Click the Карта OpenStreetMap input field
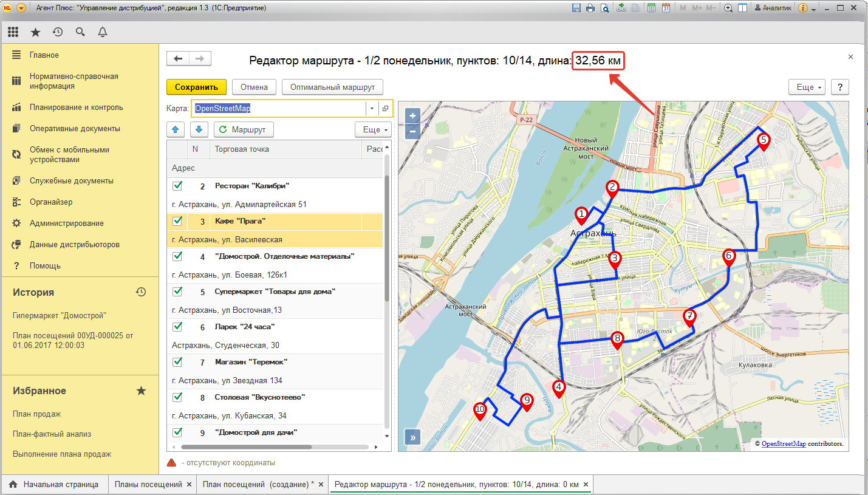This screenshot has height=495, width=868. tap(278, 108)
